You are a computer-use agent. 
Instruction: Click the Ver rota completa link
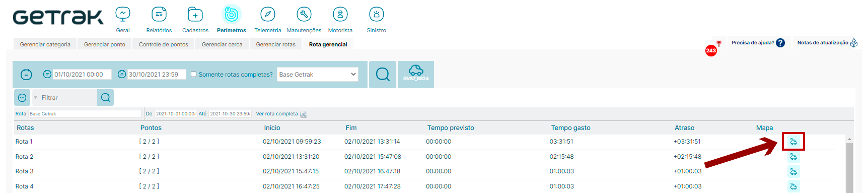pyautogui.click(x=277, y=114)
